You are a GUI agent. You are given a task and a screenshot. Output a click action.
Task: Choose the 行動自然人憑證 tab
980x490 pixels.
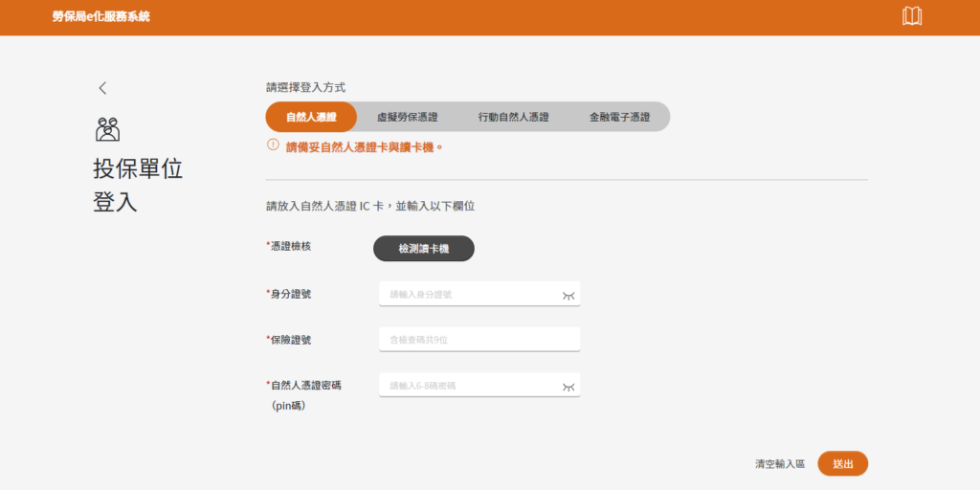point(513,117)
